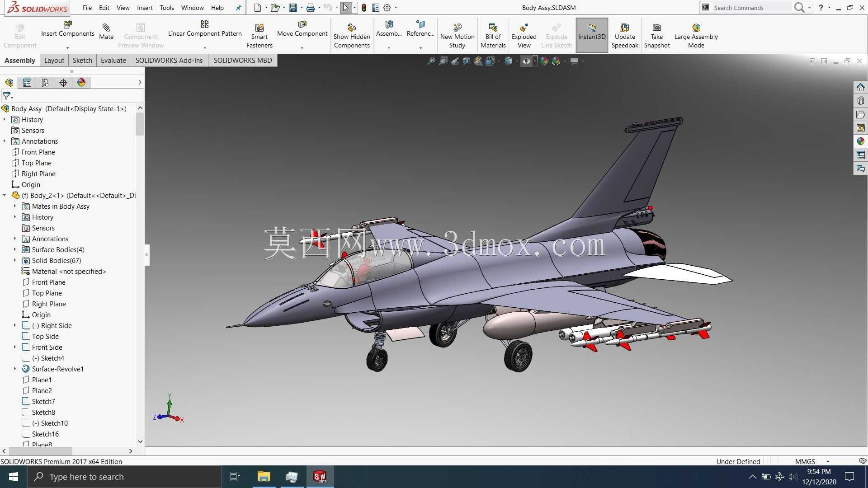
Task: Click MMGS unit system in status bar
Action: [x=805, y=461]
